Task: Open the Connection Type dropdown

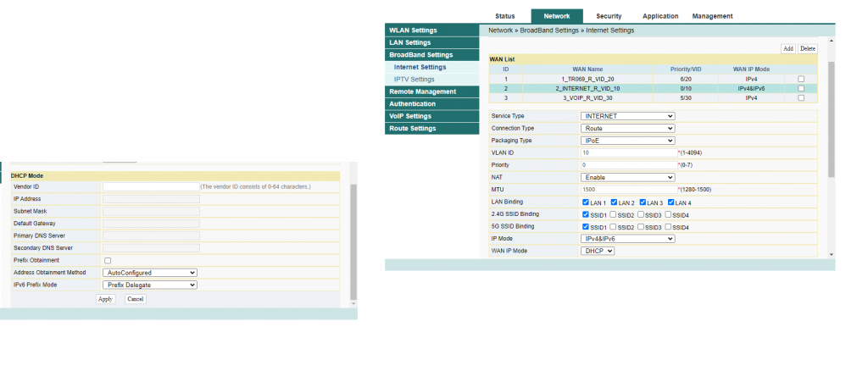Action: (x=627, y=129)
